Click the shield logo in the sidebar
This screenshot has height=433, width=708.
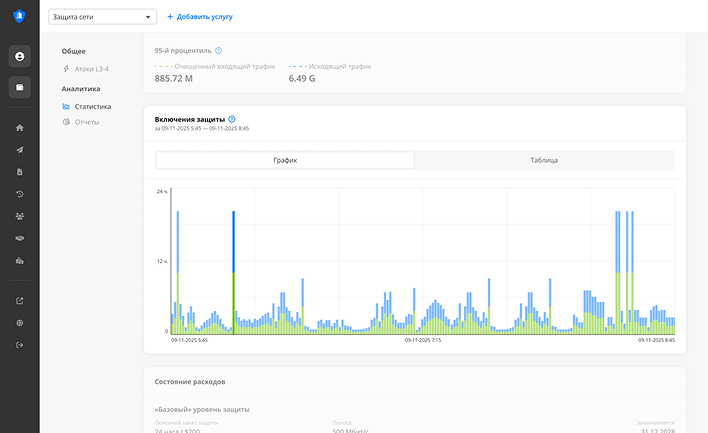click(x=19, y=16)
